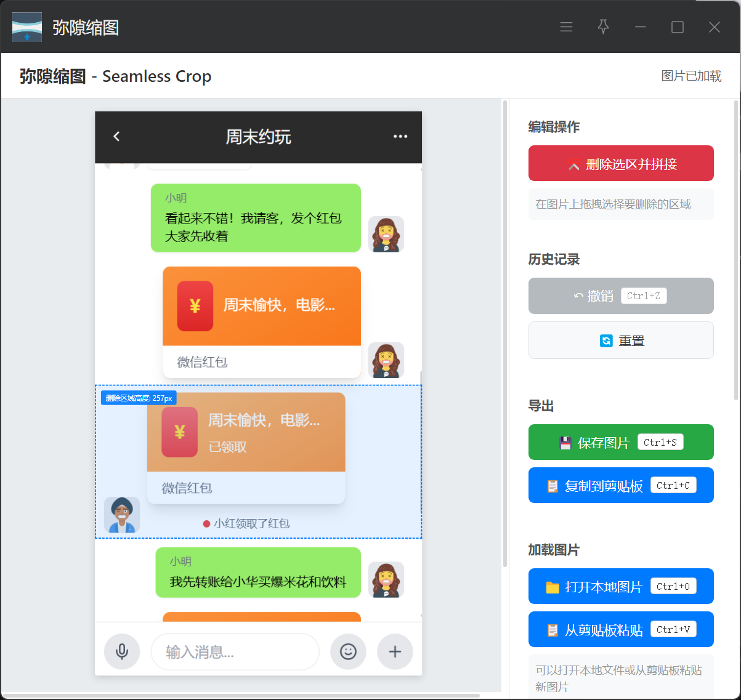Click 删除选区并拼接 button
Screen dimensions: 741x700
tap(621, 164)
